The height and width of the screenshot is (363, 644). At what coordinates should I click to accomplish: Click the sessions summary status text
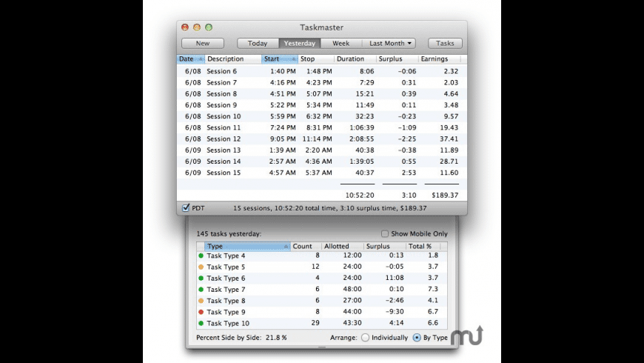[330, 208]
